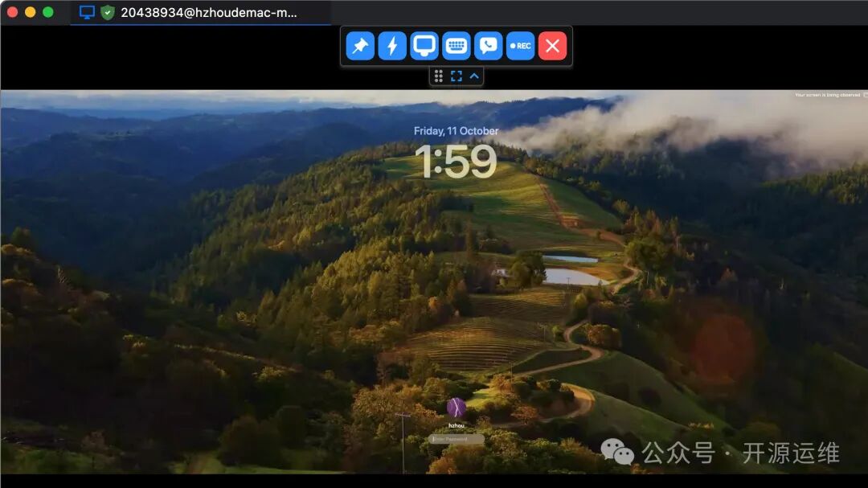Collapse the floating toolbar with the up chevron
This screenshot has width=868, height=488.
pyautogui.click(x=476, y=76)
